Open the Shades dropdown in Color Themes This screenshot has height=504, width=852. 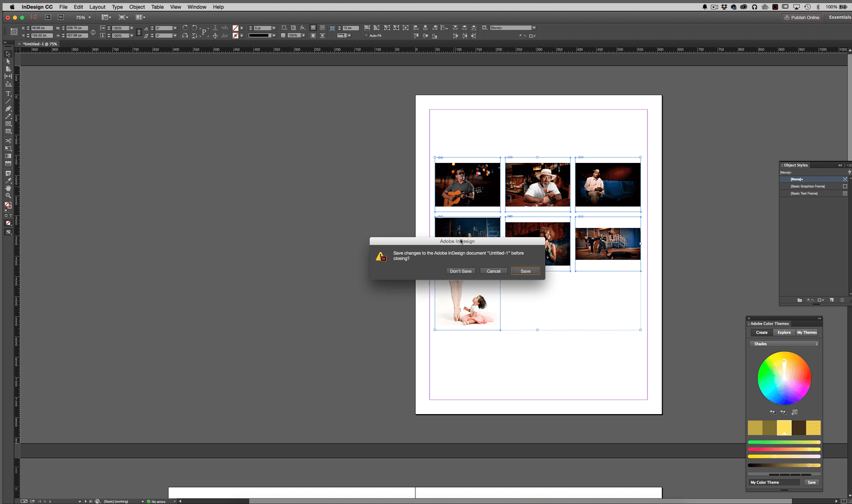(784, 344)
